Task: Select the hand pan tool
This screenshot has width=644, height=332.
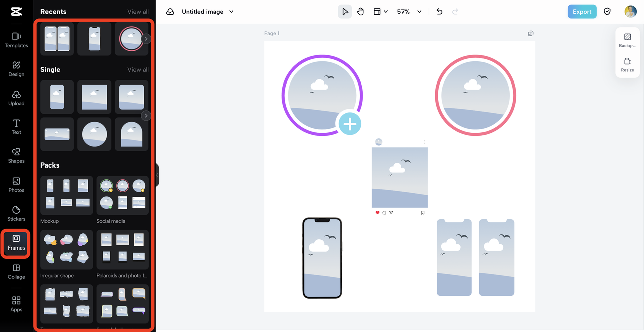Action: pyautogui.click(x=360, y=12)
